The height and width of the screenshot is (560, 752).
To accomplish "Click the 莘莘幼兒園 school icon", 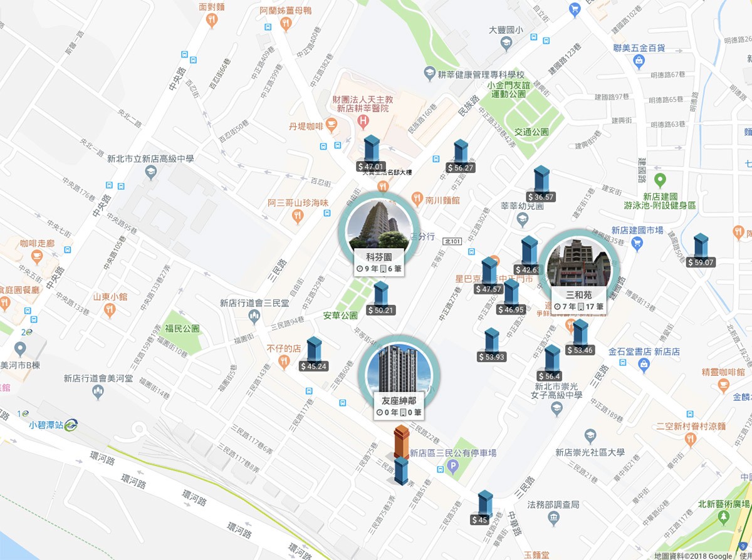I will coord(523,219).
